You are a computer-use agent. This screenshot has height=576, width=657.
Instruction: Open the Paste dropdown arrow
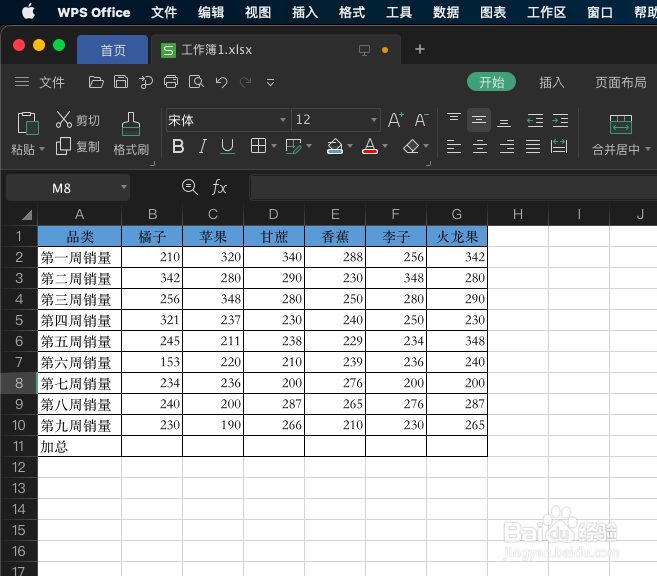point(41,149)
